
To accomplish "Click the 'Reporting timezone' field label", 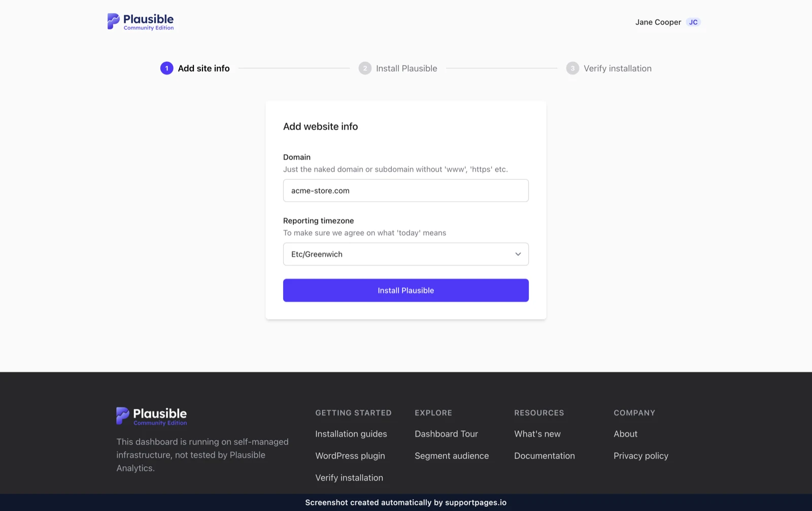I will click(319, 220).
